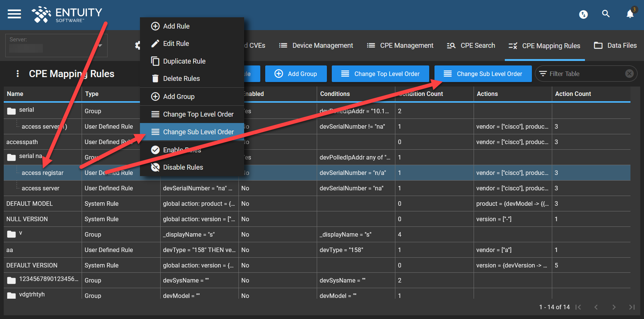Click the blue Add Group button
Image resolution: width=644 pixels, height=319 pixels.
pos(296,74)
